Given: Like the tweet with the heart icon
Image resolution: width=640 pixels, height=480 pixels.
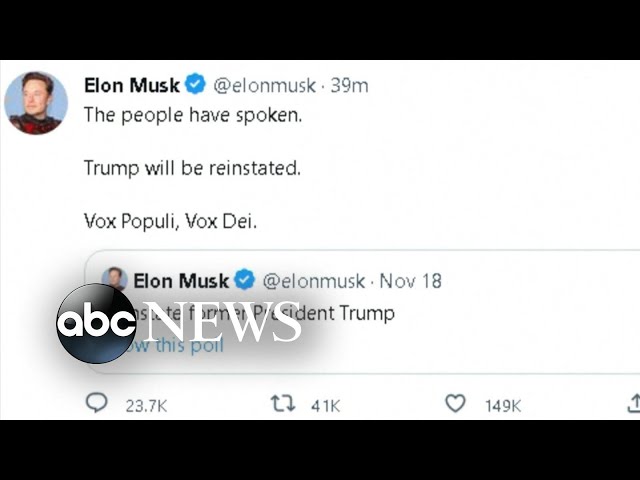Looking at the screenshot, I should (x=455, y=403).
